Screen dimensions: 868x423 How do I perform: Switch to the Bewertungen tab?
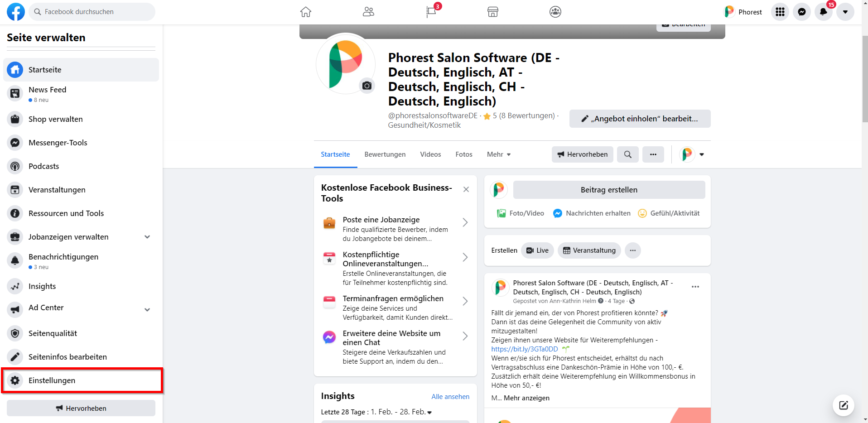point(385,154)
